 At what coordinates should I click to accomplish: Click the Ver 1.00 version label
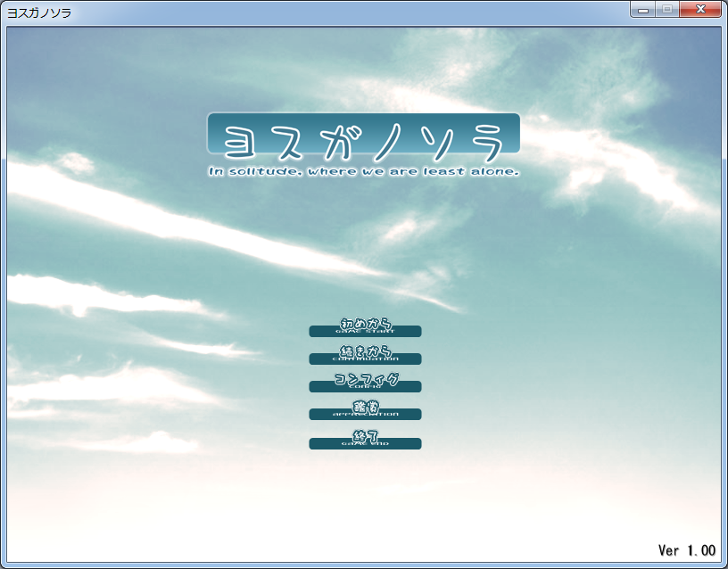click(687, 550)
